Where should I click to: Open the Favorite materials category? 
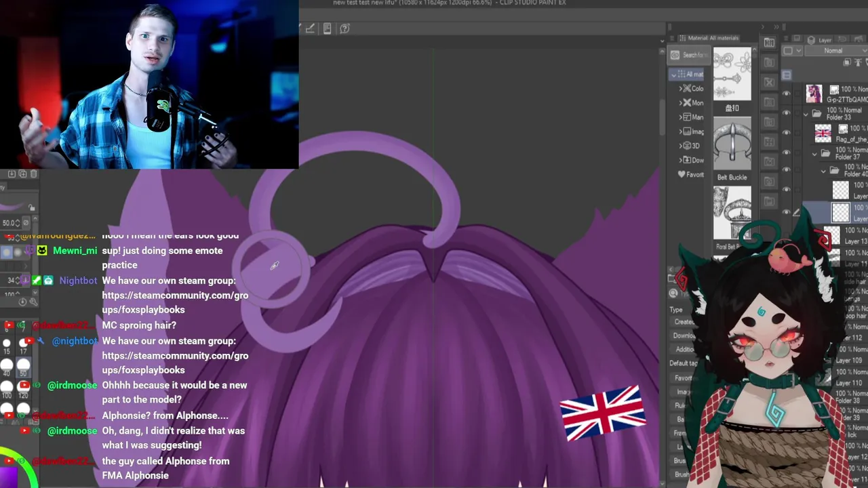pyautogui.click(x=691, y=174)
